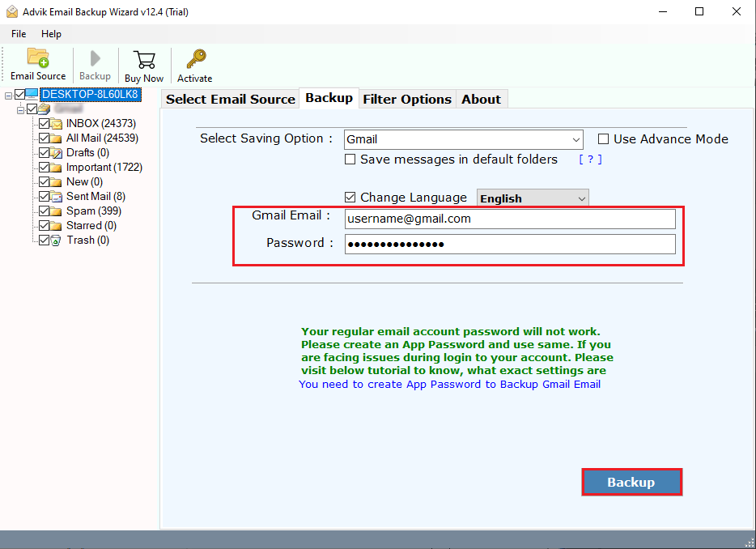Select the Trash (0) label

click(x=87, y=240)
